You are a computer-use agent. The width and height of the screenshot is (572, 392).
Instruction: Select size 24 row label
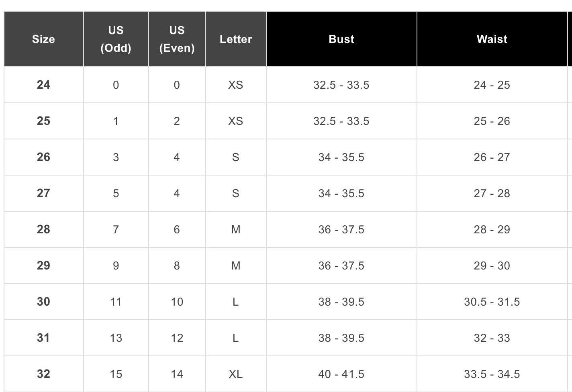point(43,85)
